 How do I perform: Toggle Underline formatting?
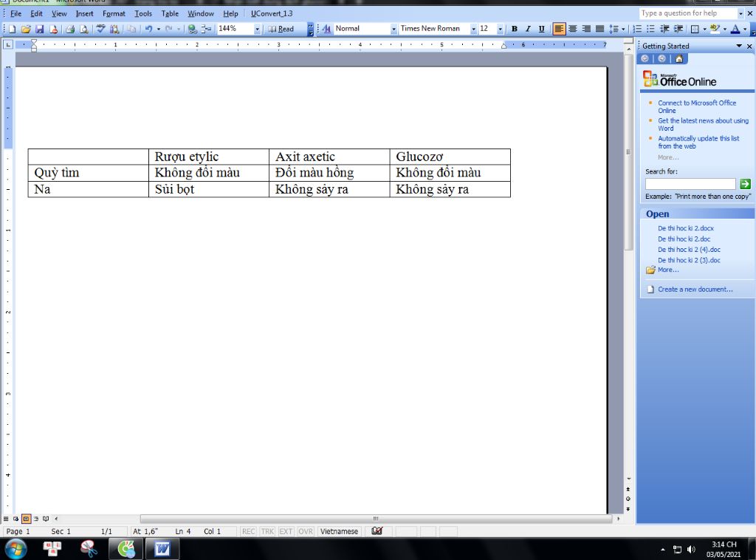[x=541, y=29]
